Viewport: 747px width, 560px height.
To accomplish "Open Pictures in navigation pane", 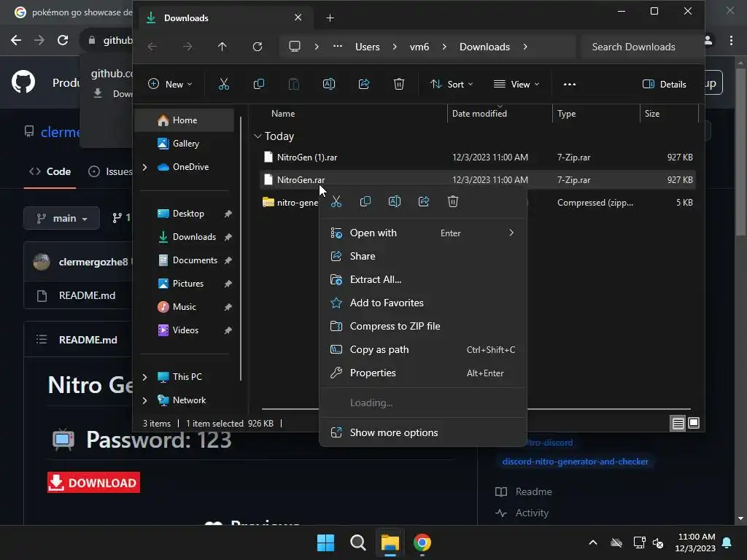I will click(x=185, y=284).
